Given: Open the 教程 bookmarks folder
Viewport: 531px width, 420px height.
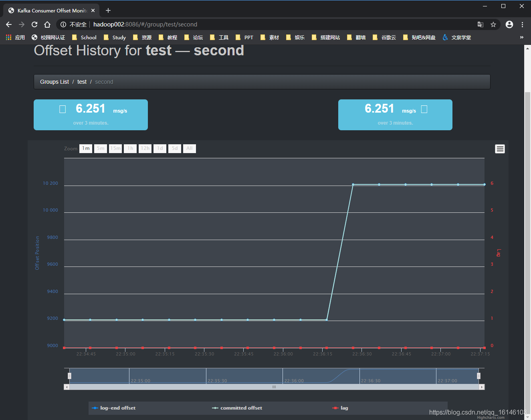Looking at the screenshot, I should (x=168, y=37).
